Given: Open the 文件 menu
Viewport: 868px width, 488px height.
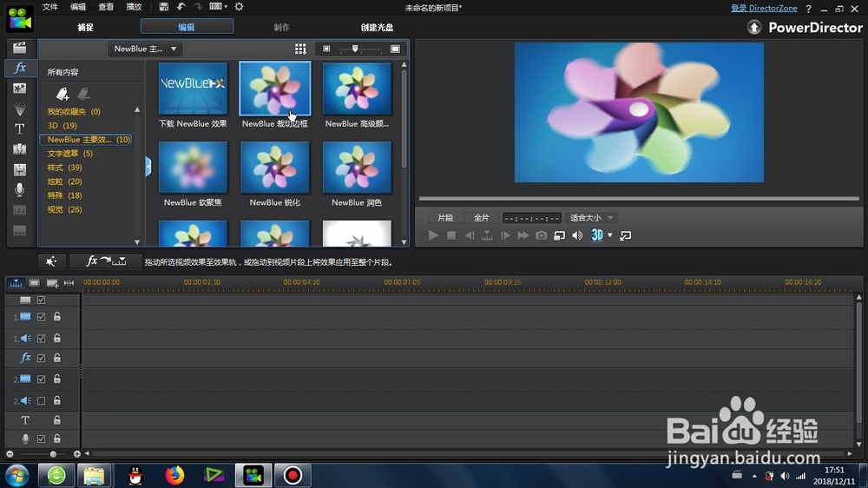Looking at the screenshot, I should point(49,7).
